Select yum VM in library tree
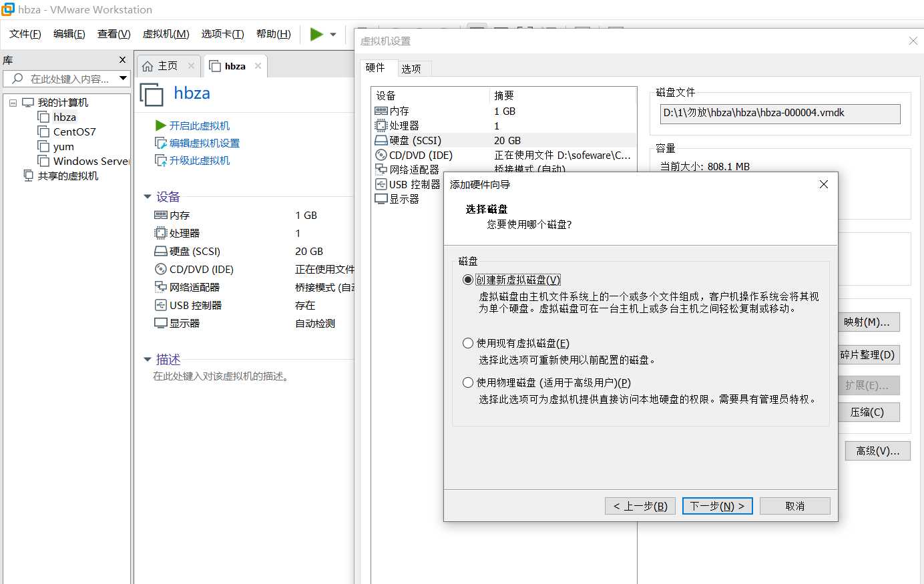The image size is (924, 584). click(63, 146)
